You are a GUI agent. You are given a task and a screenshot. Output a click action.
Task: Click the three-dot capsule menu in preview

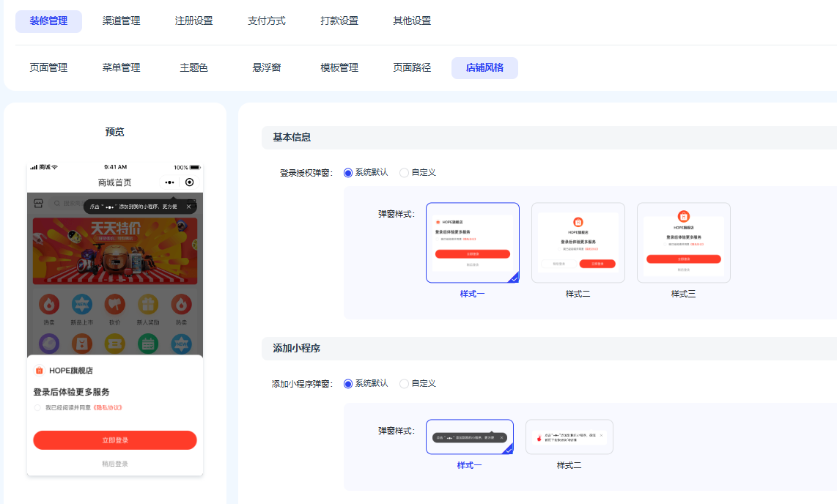pyautogui.click(x=169, y=182)
